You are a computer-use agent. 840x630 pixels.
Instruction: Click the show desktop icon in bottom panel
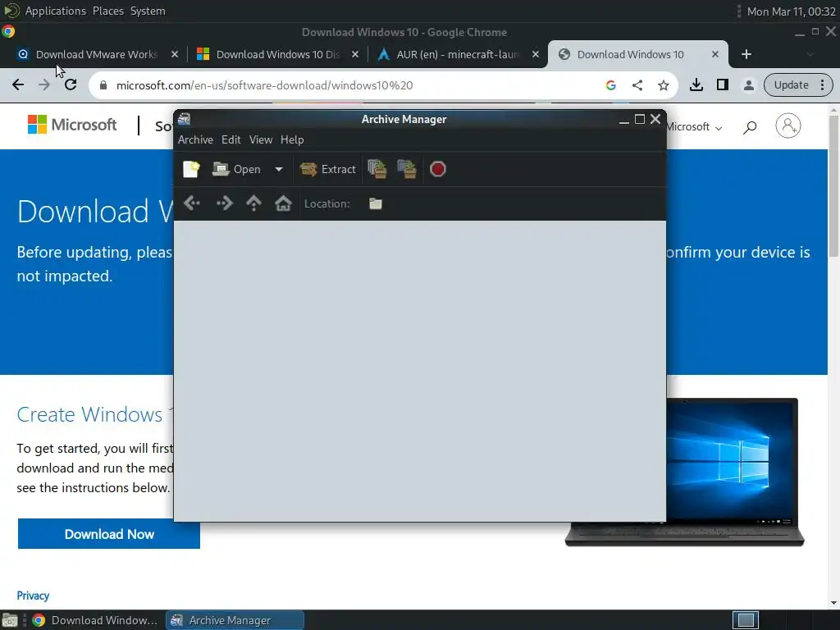[x=10, y=620]
